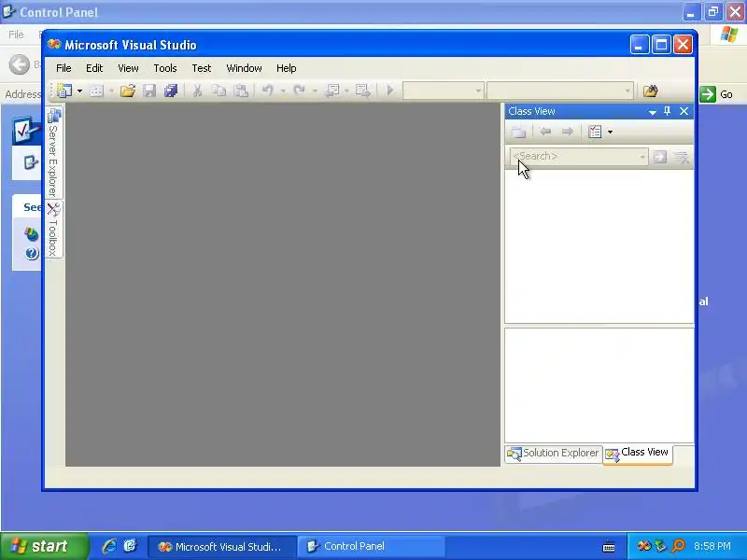Screen dimensions: 747x560
Task: Click the Find in Files binoculars icon
Action: (650, 91)
